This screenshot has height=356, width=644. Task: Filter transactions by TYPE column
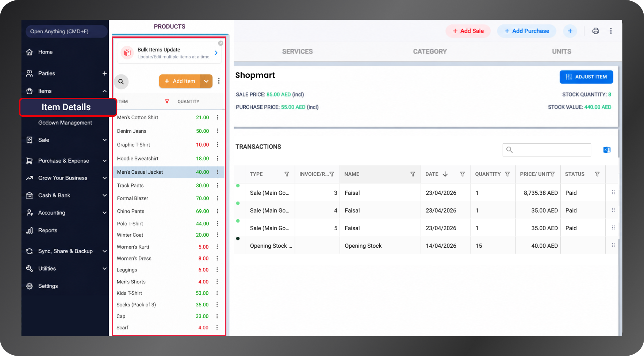click(287, 174)
